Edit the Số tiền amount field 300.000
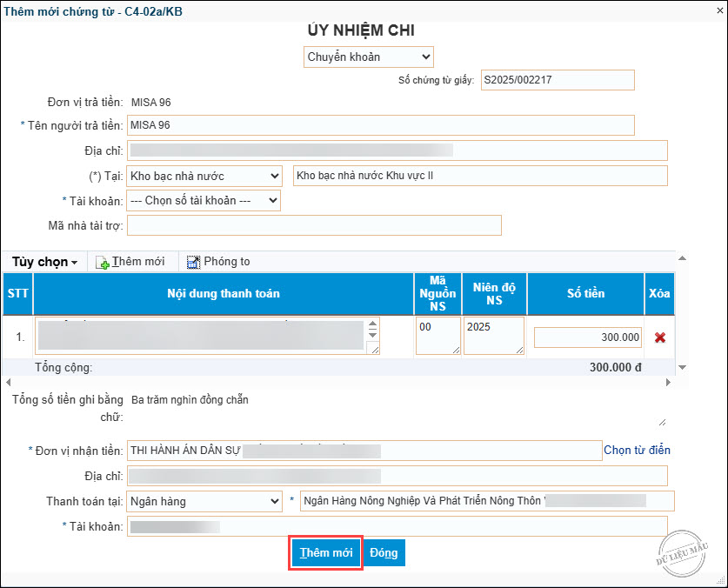Screen dimensions: 728x588 coord(588,337)
